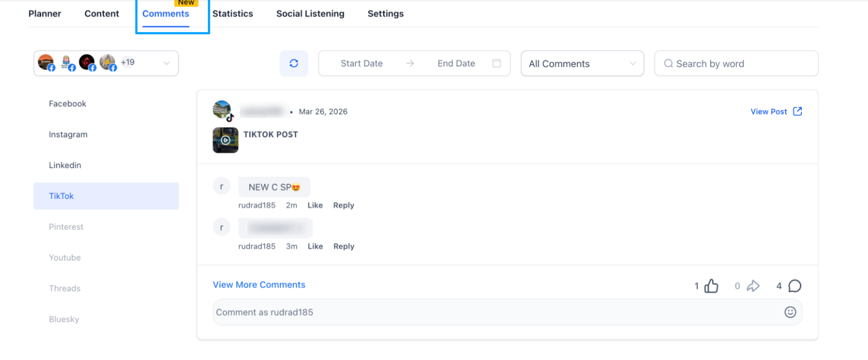
Task: Open the calendar icon in date range
Action: point(497,63)
